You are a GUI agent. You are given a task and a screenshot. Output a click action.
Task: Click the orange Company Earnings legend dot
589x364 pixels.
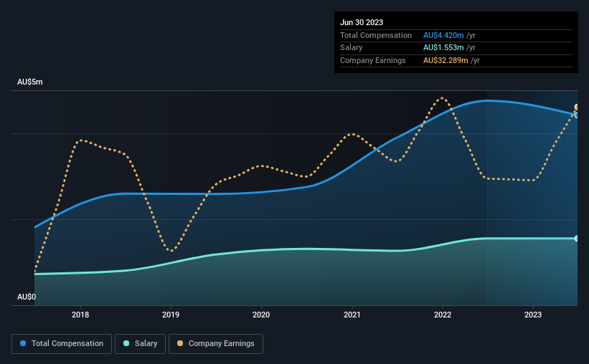coord(180,343)
